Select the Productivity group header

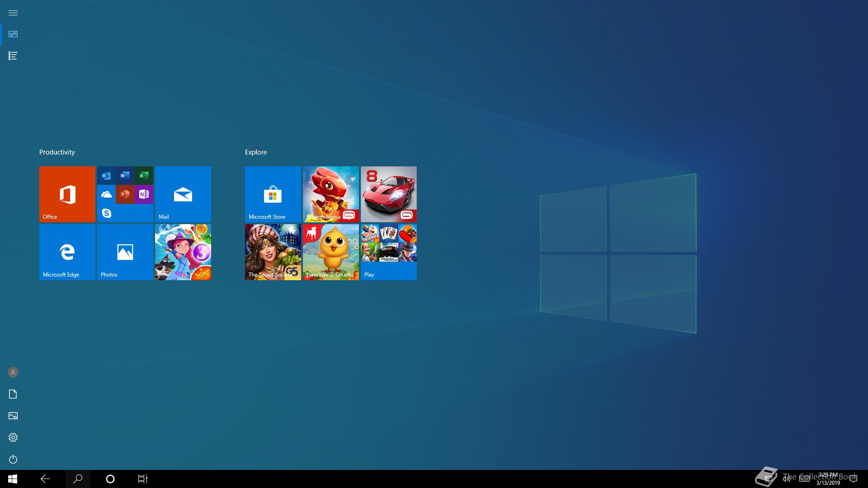click(57, 152)
